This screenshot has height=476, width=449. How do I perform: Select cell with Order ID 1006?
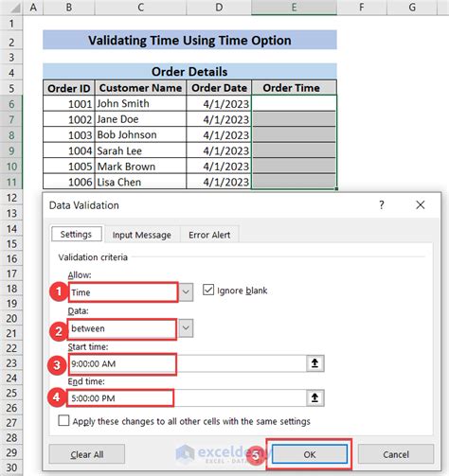[69, 182]
